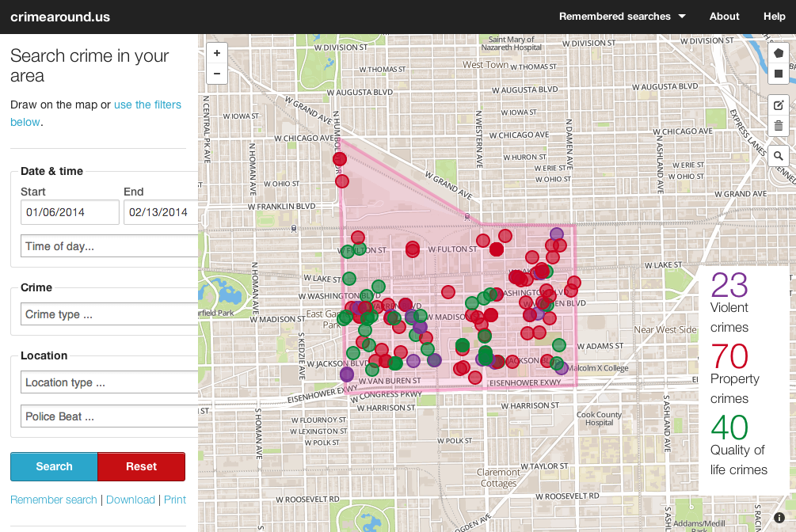Click the purple marker near Van Buren and Kedzie
Image resolution: width=796 pixels, height=532 pixels.
click(x=347, y=374)
